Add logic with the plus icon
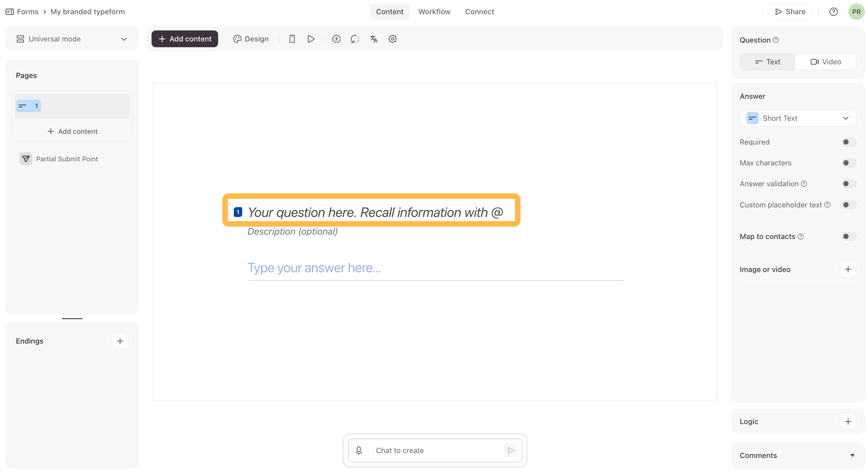The width and height of the screenshot is (868, 471). 848,421
